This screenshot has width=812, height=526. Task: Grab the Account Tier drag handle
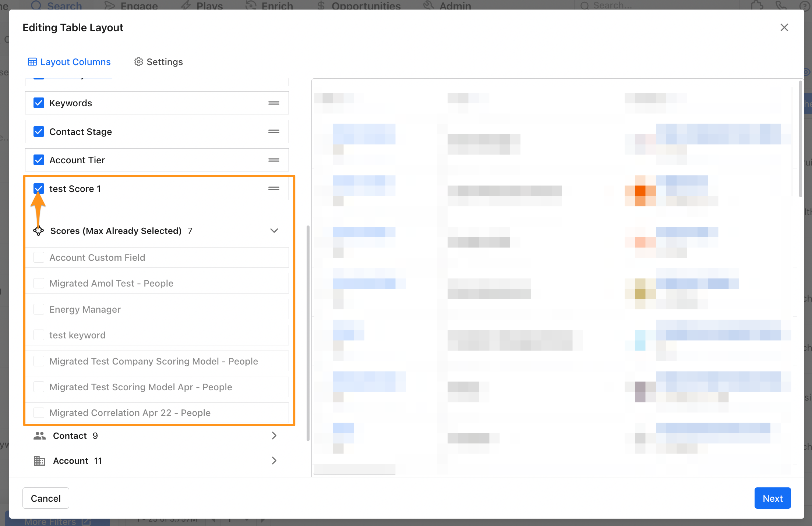[273, 160]
